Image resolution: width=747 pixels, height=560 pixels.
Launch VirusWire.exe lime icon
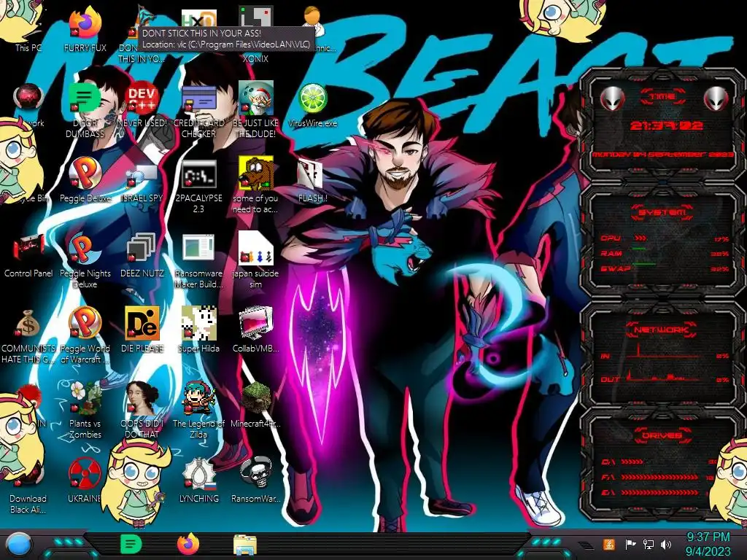(312, 99)
